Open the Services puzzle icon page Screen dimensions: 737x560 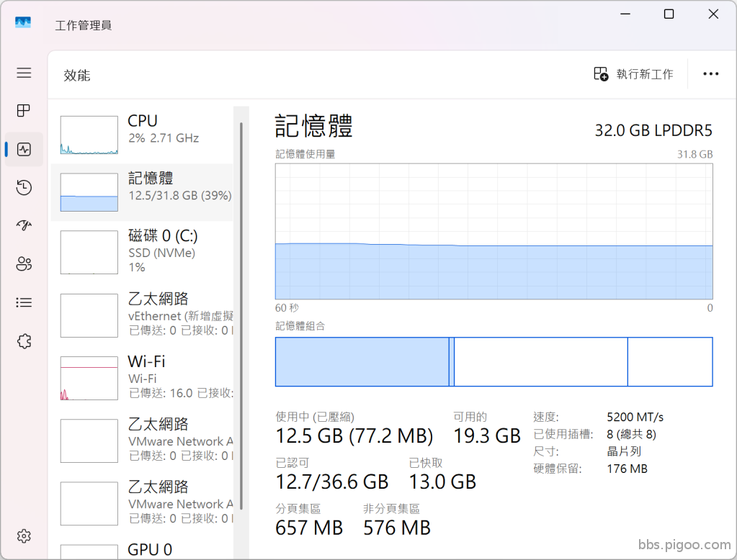click(x=24, y=341)
